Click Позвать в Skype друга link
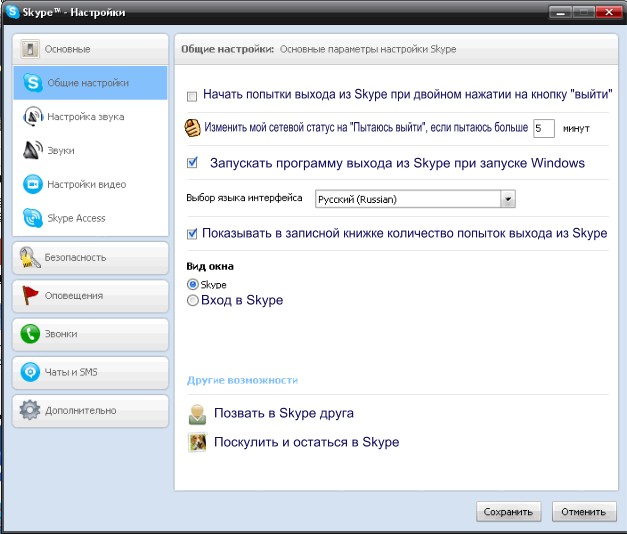 284,413
